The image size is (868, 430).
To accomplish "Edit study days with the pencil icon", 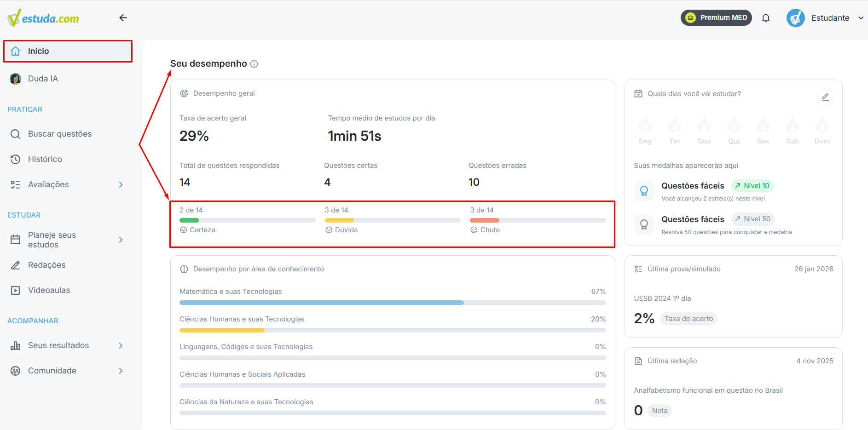I will [825, 97].
